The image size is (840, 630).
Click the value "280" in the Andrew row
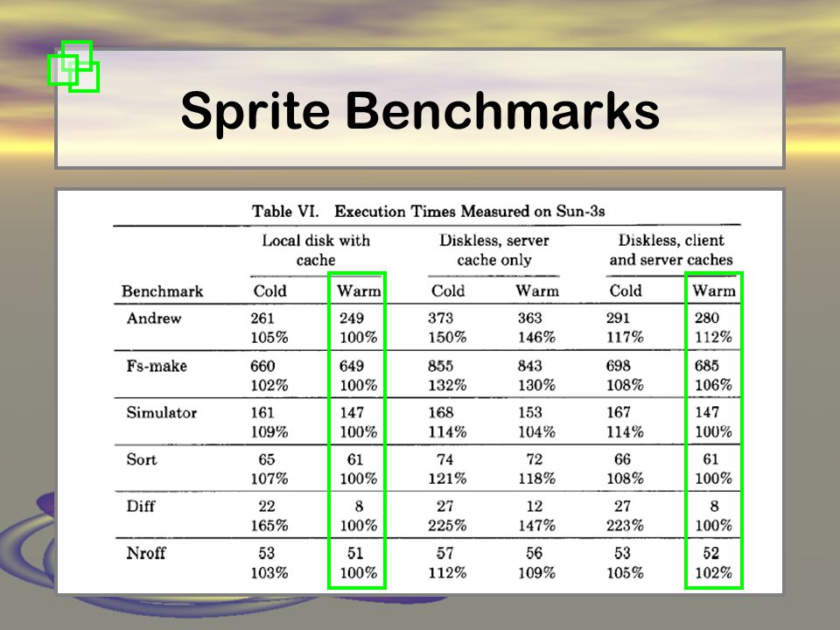click(707, 318)
